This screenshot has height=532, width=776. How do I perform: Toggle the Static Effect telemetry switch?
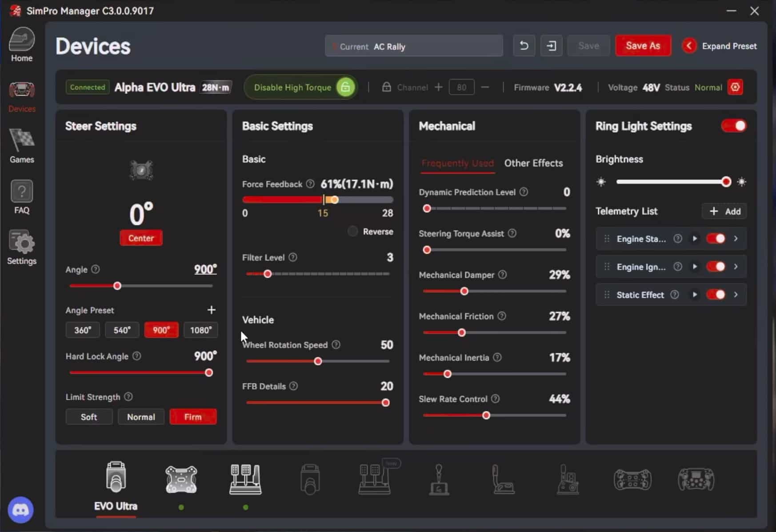coord(716,295)
